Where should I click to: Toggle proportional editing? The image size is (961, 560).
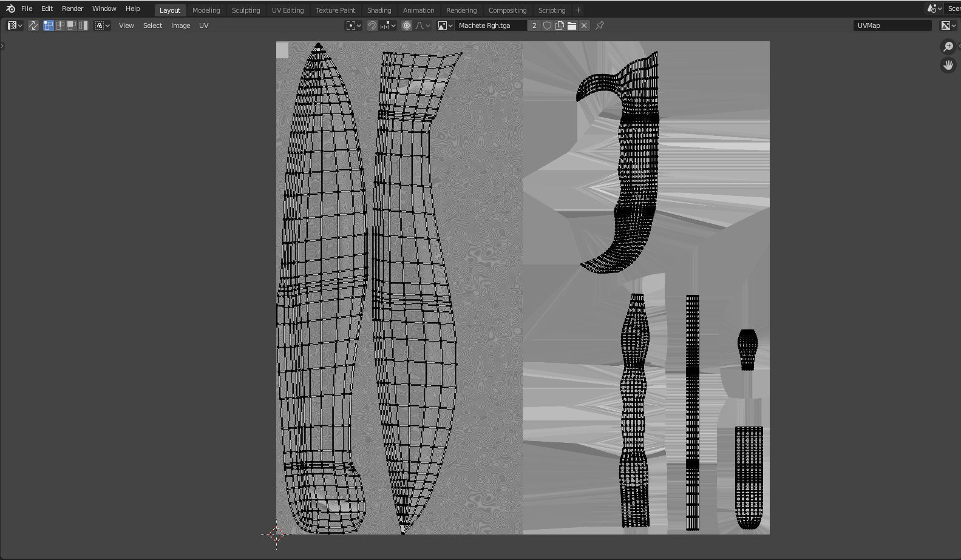tap(407, 25)
